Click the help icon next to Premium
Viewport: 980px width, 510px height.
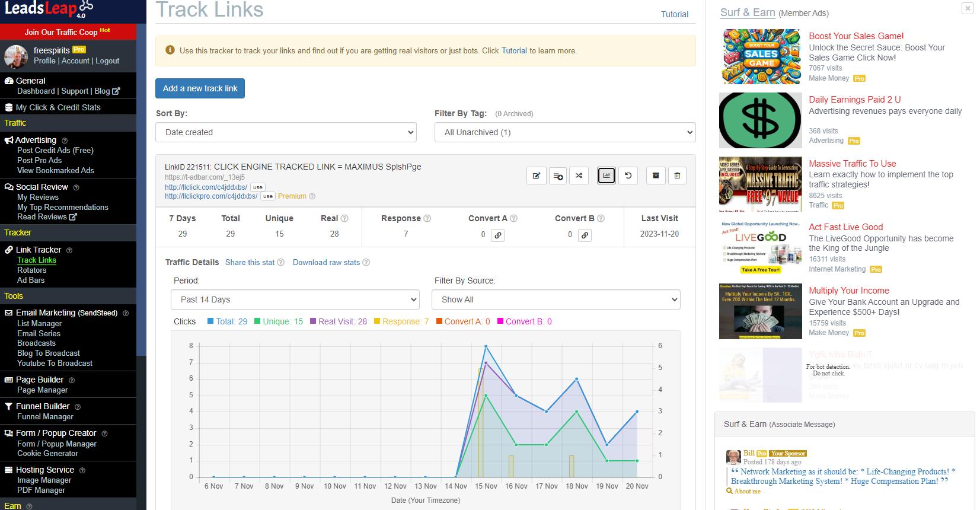[312, 196]
